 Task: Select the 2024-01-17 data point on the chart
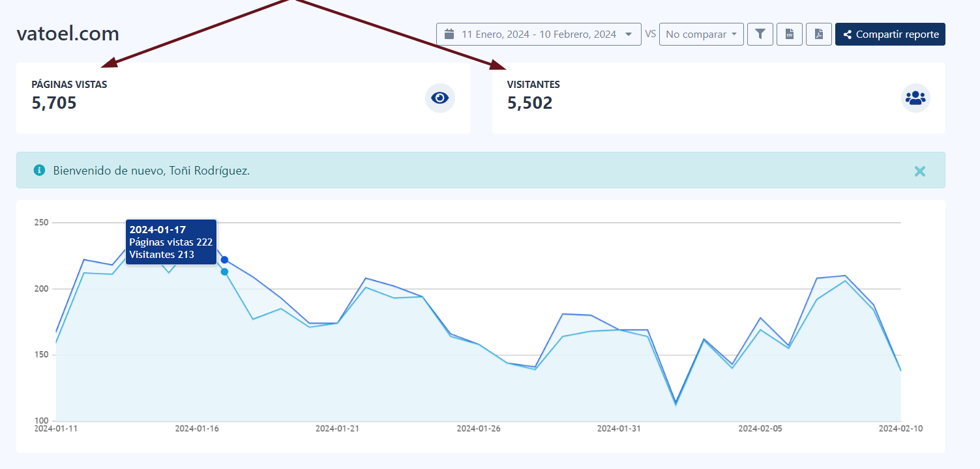pos(224,259)
